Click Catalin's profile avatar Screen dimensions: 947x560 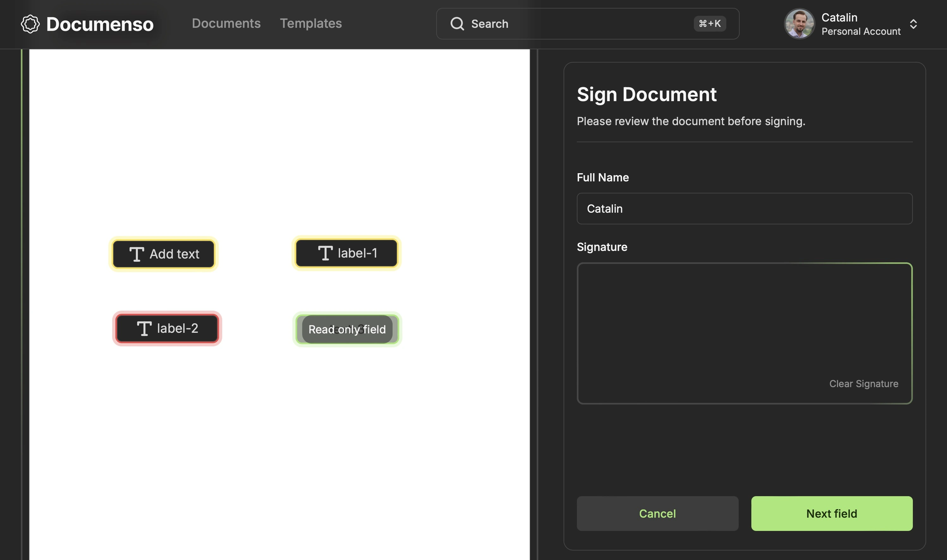799,24
